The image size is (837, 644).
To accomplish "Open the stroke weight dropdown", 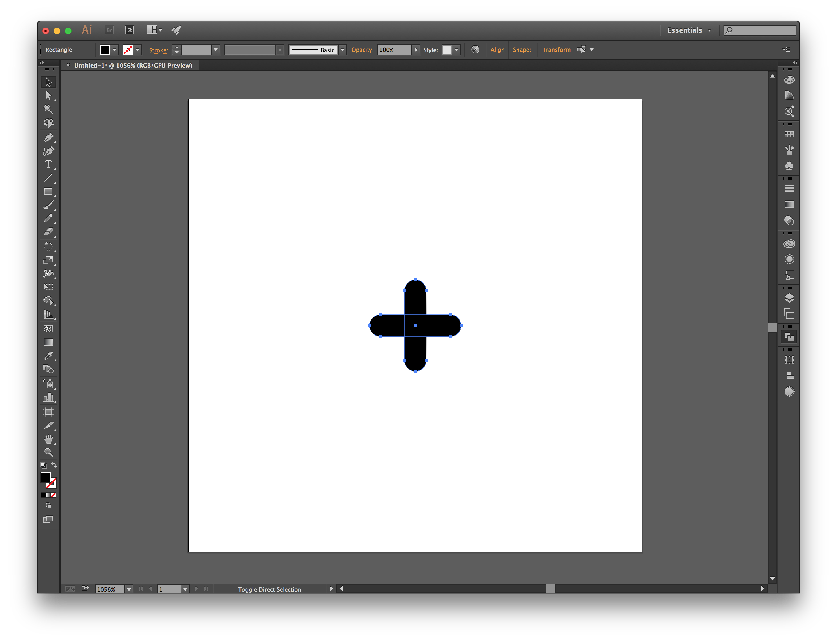I will point(216,50).
